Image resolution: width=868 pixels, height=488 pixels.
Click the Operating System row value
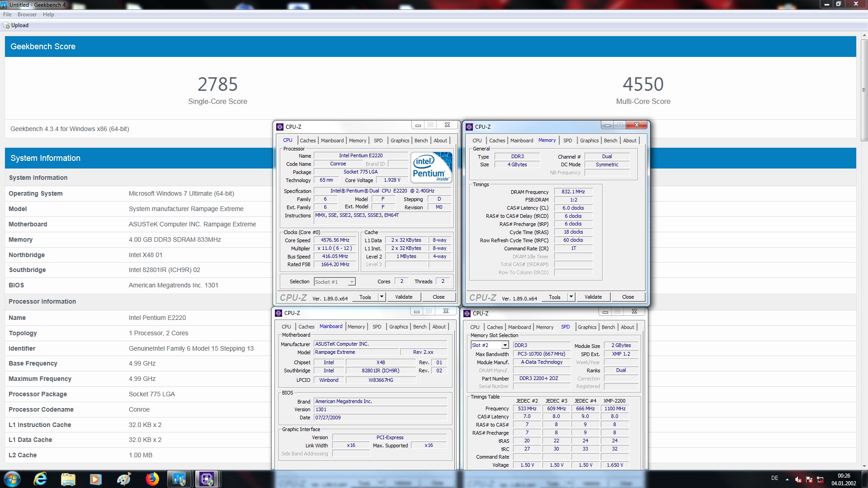pyautogui.click(x=181, y=193)
